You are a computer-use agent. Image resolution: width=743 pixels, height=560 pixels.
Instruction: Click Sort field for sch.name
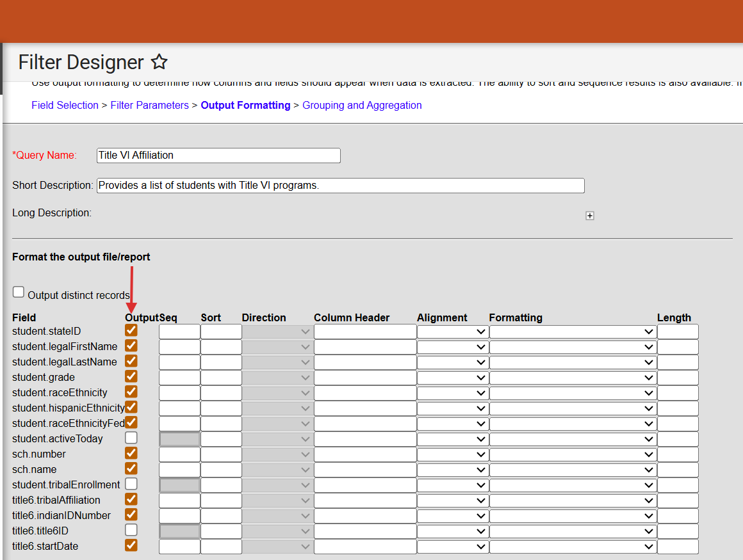[x=221, y=470]
